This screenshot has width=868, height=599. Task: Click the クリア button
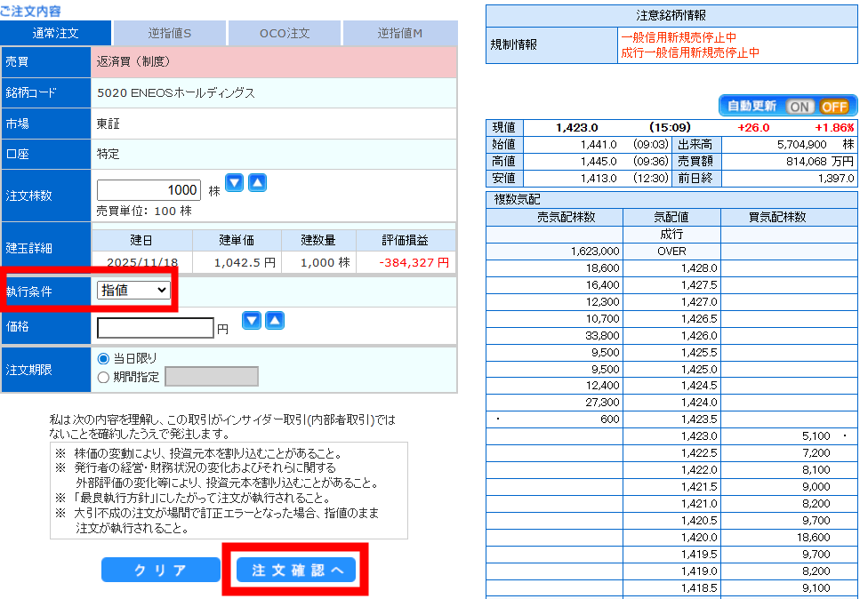[160, 571]
